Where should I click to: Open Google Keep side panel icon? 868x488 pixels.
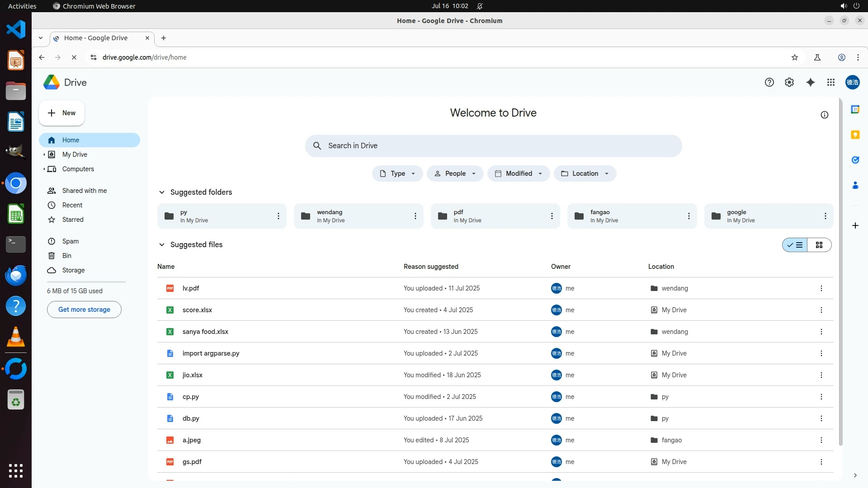855,135
